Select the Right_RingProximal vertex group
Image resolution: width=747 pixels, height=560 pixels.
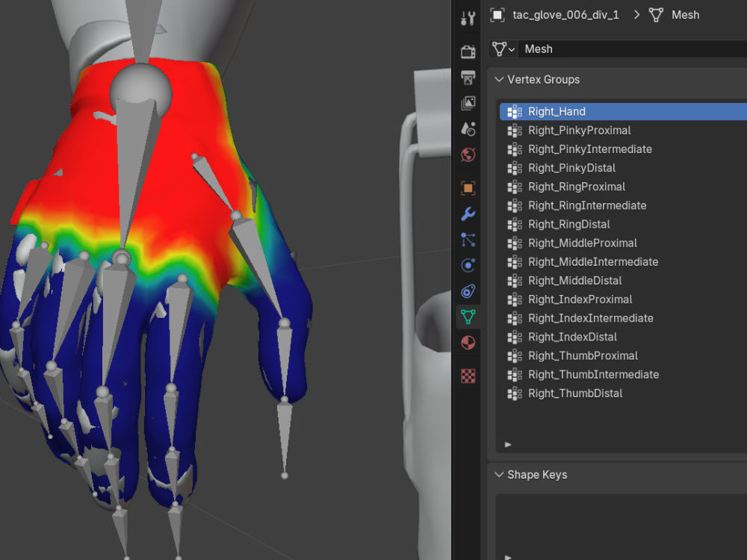tap(623, 187)
